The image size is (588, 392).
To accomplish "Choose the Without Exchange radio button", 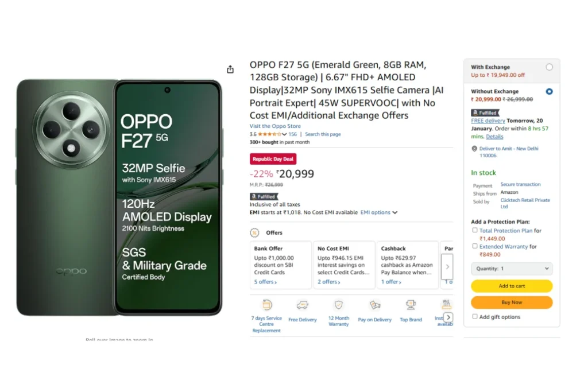I will click(x=549, y=91).
